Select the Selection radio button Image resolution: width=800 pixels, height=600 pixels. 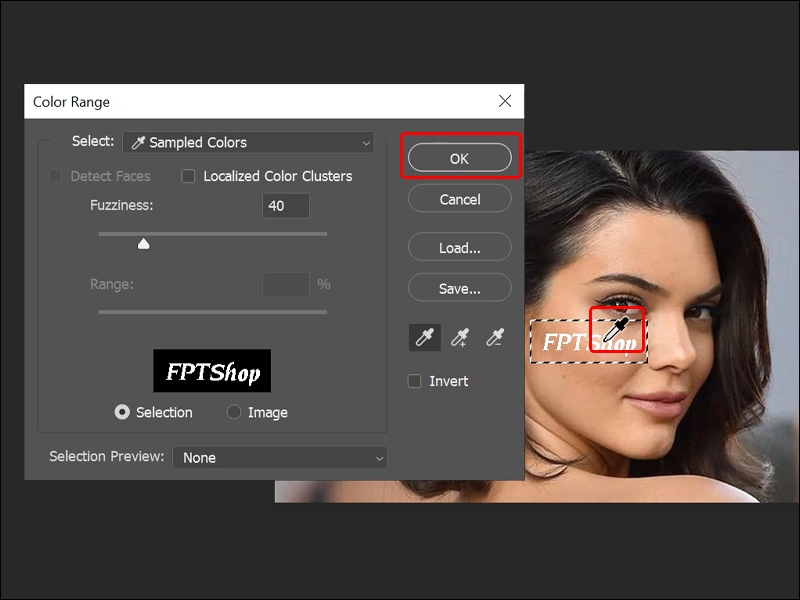pos(122,412)
